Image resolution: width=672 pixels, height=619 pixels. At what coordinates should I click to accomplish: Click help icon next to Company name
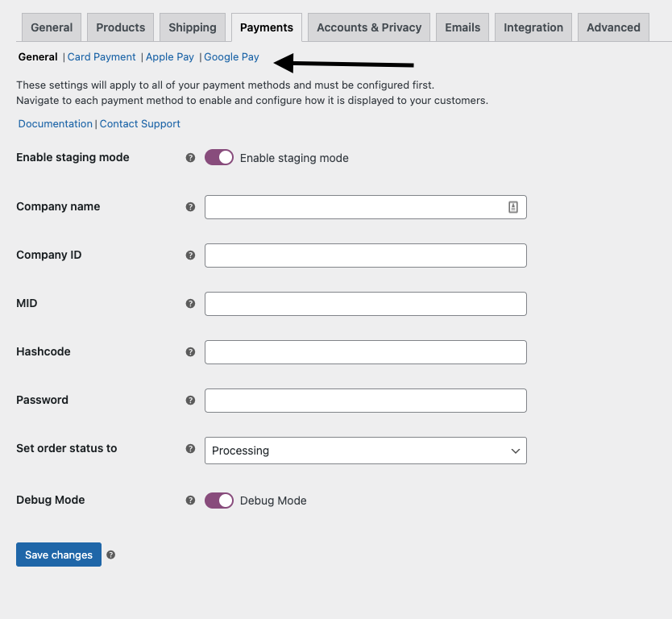click(x=190, y=207)
